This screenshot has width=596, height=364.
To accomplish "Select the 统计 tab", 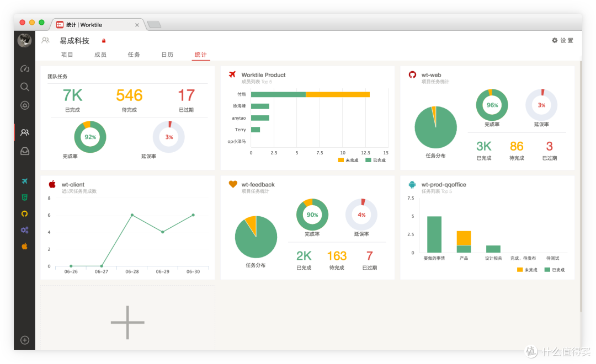I will pyautogui.click(x=201, y=55).
